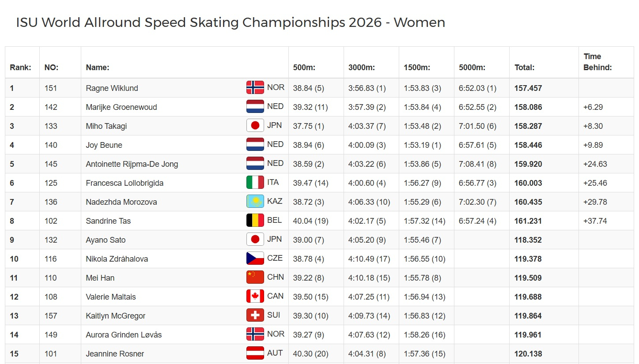Click the Kazakhstan flag beside Nadezhda Morozova

[x=255, y=202]
